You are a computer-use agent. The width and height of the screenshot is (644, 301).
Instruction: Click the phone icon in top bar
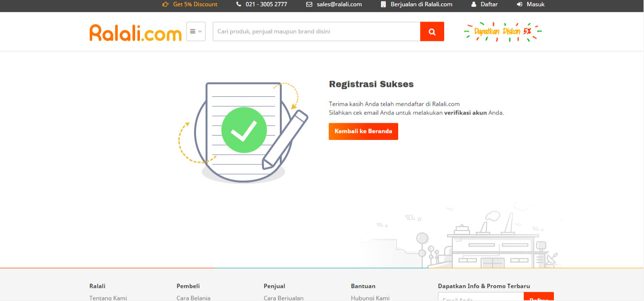pos(239,4)
